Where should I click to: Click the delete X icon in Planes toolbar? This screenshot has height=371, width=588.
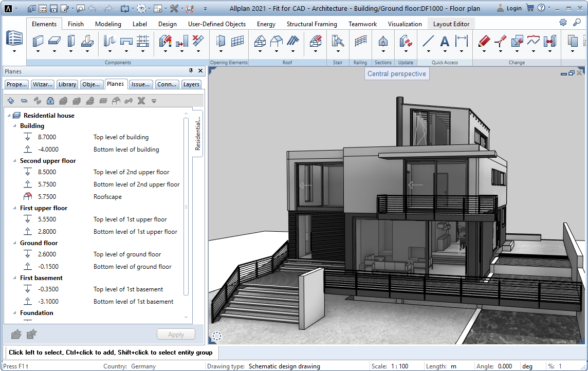pos(141,101)
